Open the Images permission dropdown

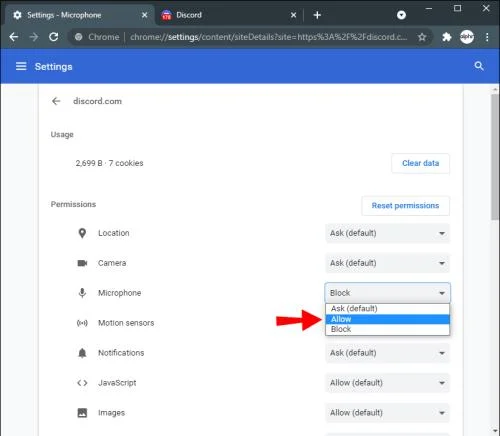click(x=387, y=413)
